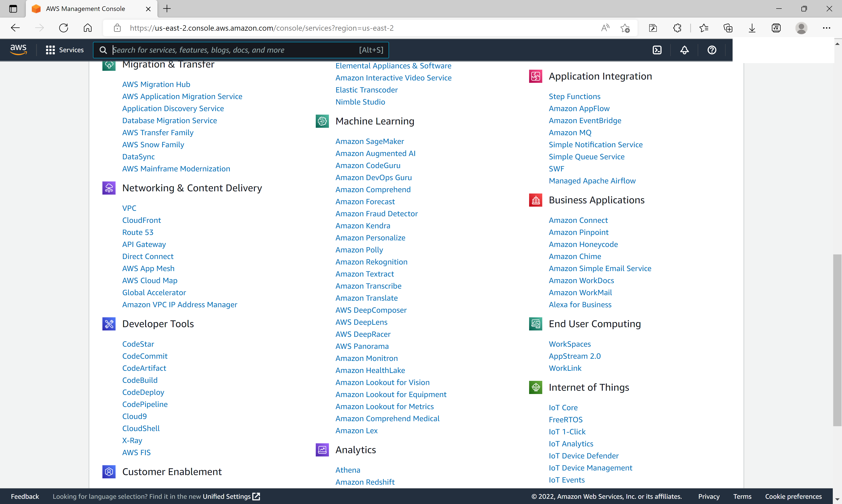Screen dimensions: 842x504
Task: Click the AWS search input field
Action: [x=241, y=50]
